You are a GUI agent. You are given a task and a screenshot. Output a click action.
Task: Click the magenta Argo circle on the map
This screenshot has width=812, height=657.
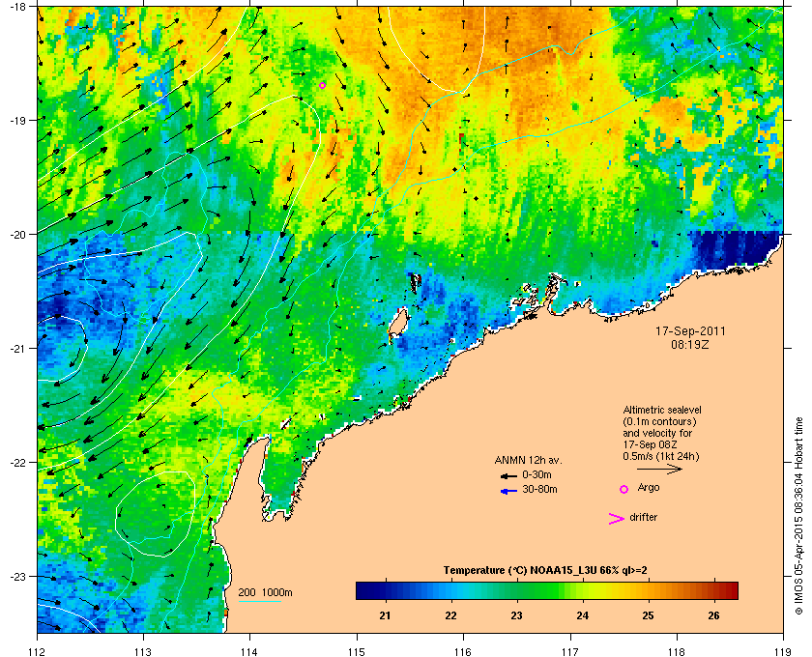322,85
